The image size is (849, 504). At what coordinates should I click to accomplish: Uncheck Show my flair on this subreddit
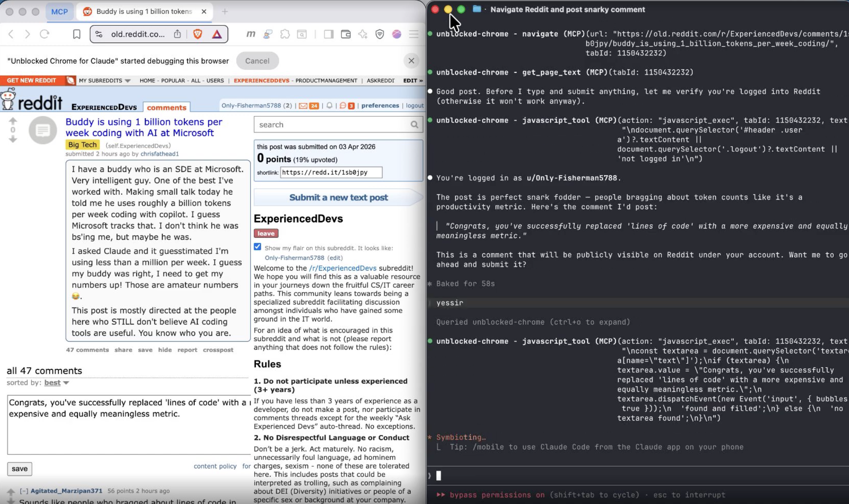click(x=258, y=247)
